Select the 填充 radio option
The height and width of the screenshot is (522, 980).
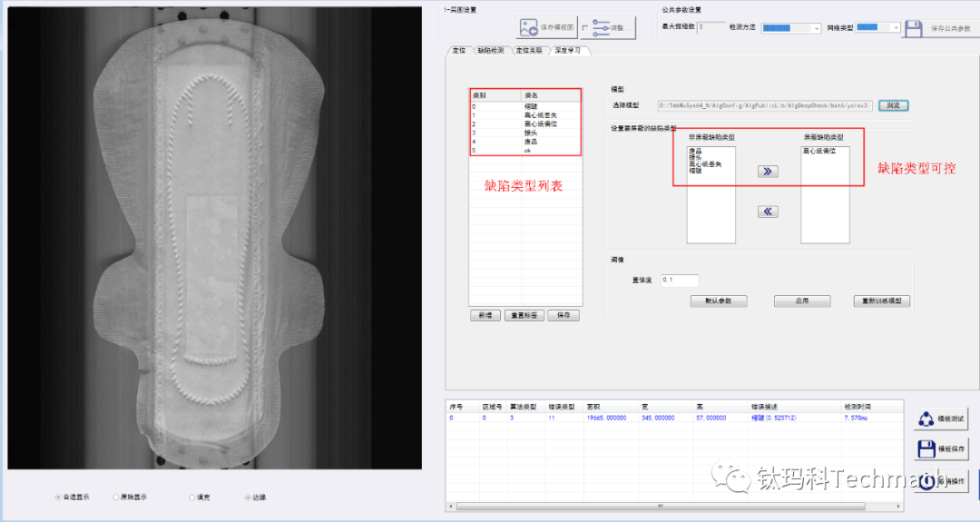[x=192, y=497]
